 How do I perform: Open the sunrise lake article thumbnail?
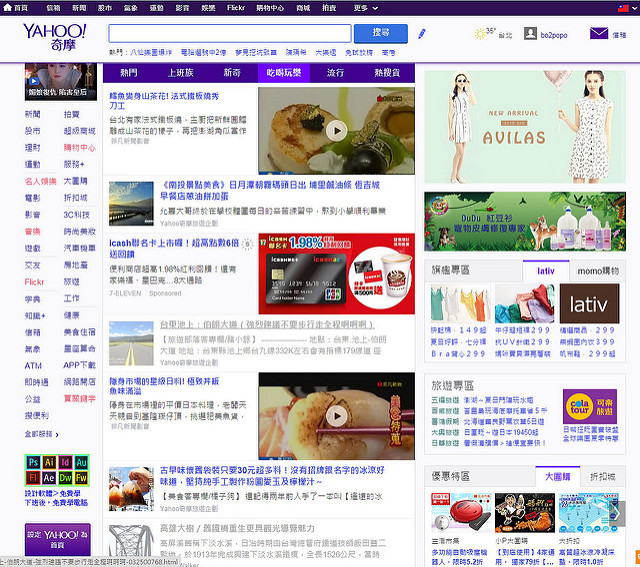[129, 205]
